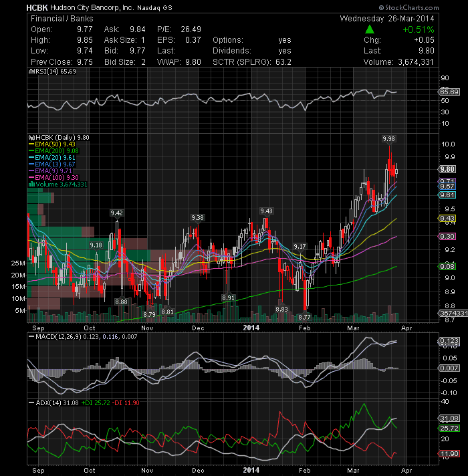
Task: Click the red 11.90 -DI tag on right axis
Action: click(x=449, y=454)
